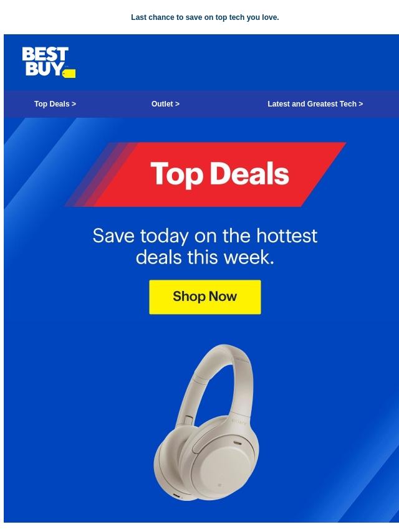Click the yellow Shop Now button

tap(205, 297)
